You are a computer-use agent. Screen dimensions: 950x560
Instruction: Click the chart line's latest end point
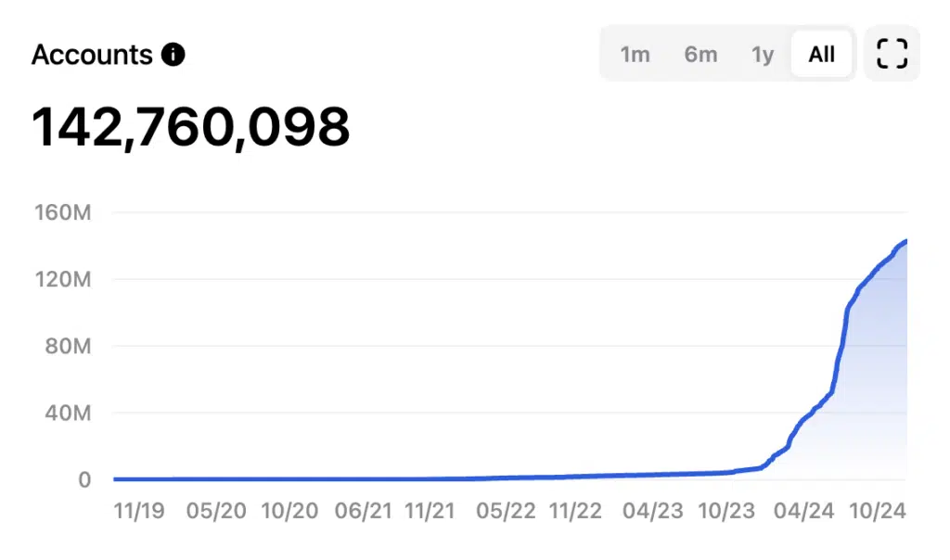coord(905,241)
